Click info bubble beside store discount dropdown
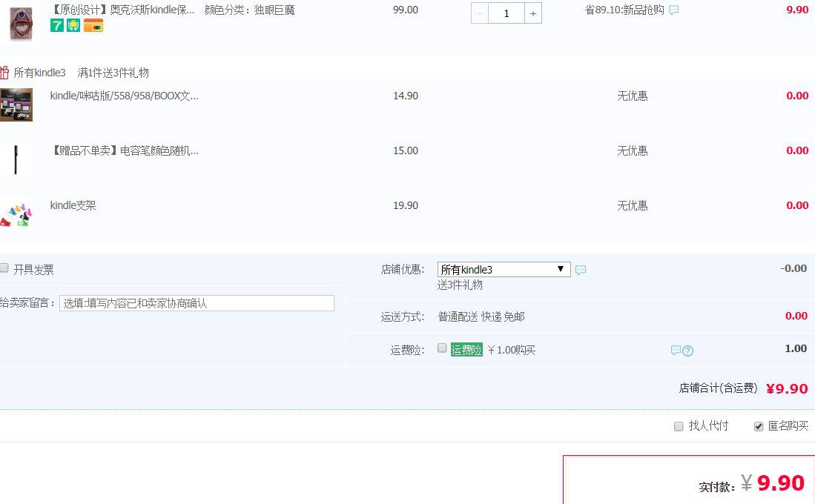The width and height of the screenshot is (815, 504). point(581,271)
